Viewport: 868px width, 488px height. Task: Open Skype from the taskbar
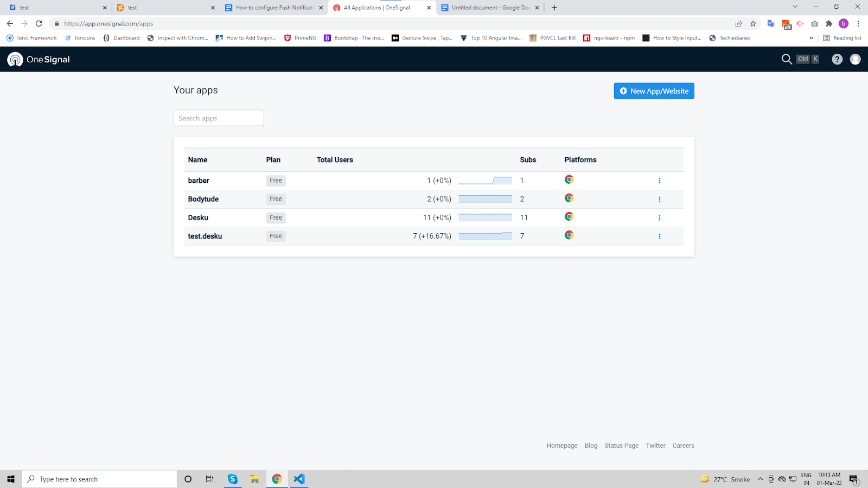tap(233, 479)
